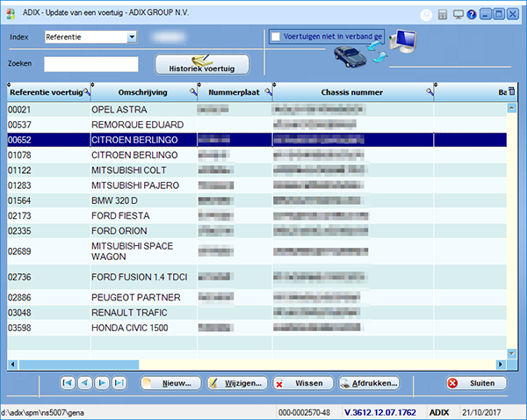This screenshot has width=527, height=420.
Task: Open the blue help question mark icon
Action: tap(472, 14)
